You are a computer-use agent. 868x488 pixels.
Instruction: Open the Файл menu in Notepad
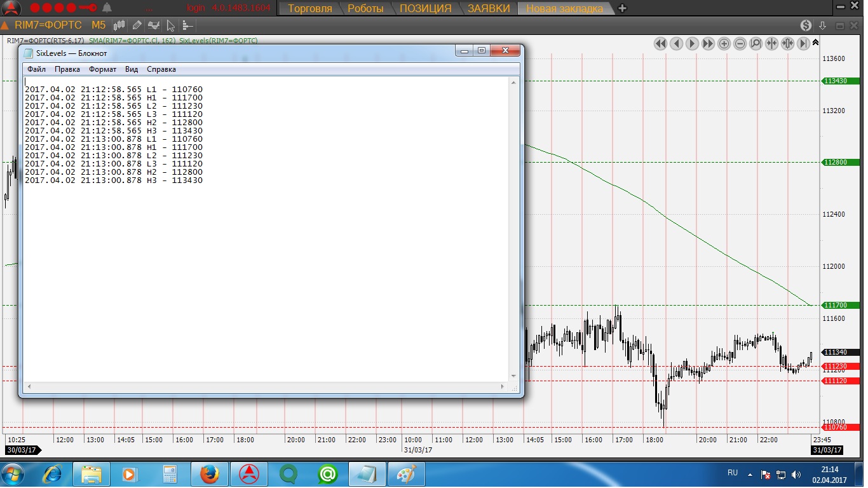(36, 69)
